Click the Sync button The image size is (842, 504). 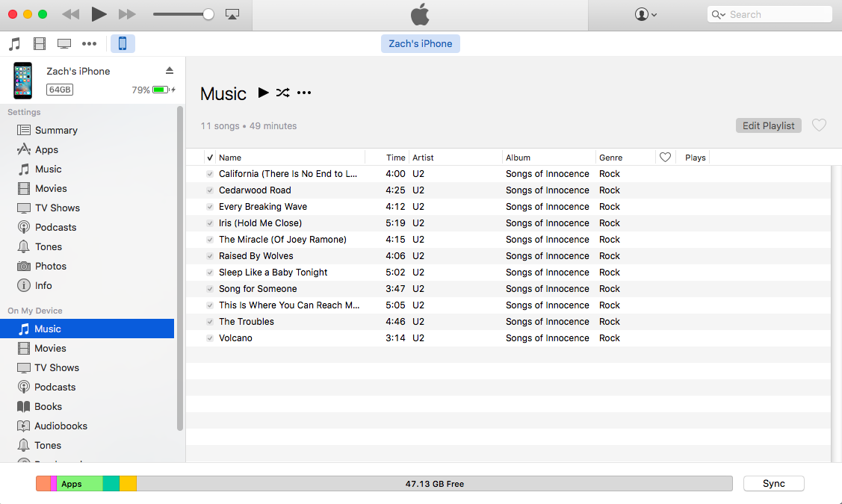(774, 484)
